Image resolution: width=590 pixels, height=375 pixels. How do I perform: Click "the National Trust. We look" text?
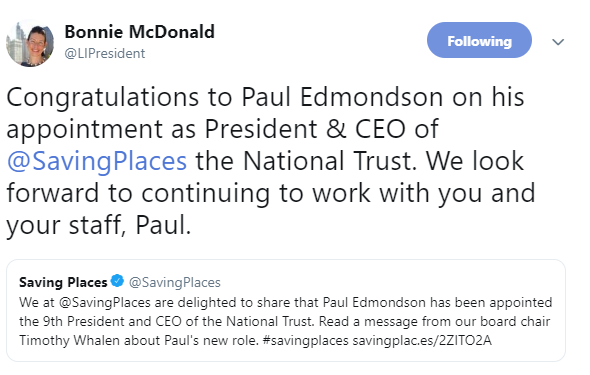359,161
